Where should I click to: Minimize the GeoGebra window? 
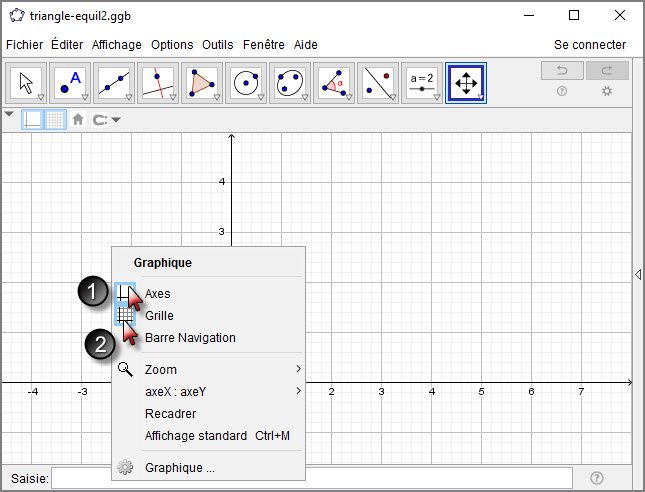pyautogui.click(x=529, y=16)
